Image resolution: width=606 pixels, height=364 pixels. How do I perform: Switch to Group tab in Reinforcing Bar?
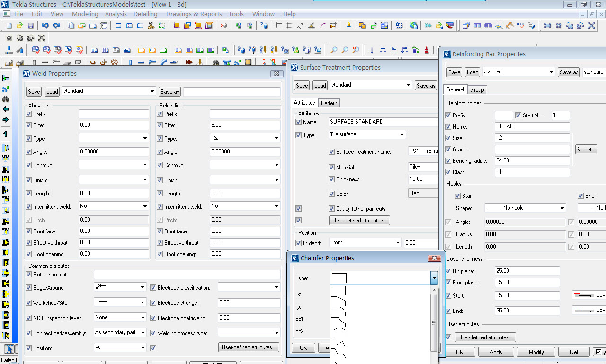point(477,89)
